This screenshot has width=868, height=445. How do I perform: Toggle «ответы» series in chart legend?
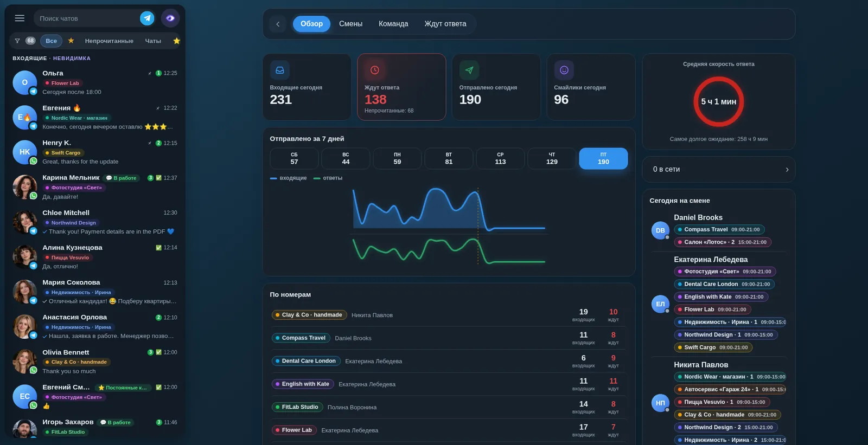328,178
